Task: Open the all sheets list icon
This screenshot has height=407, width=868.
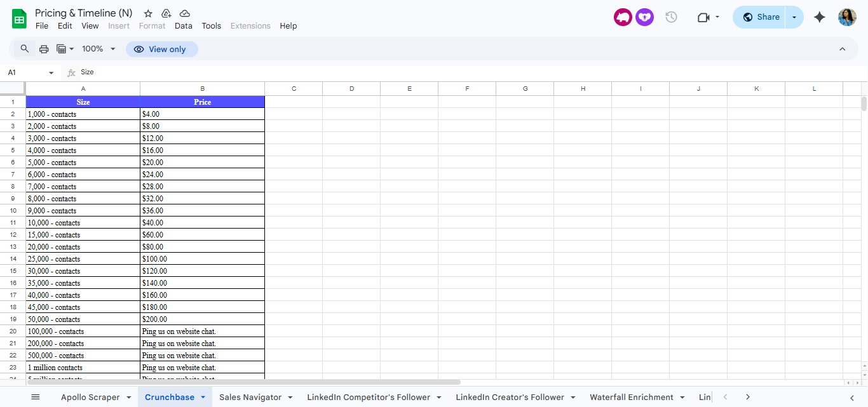Action: (36, 397)
